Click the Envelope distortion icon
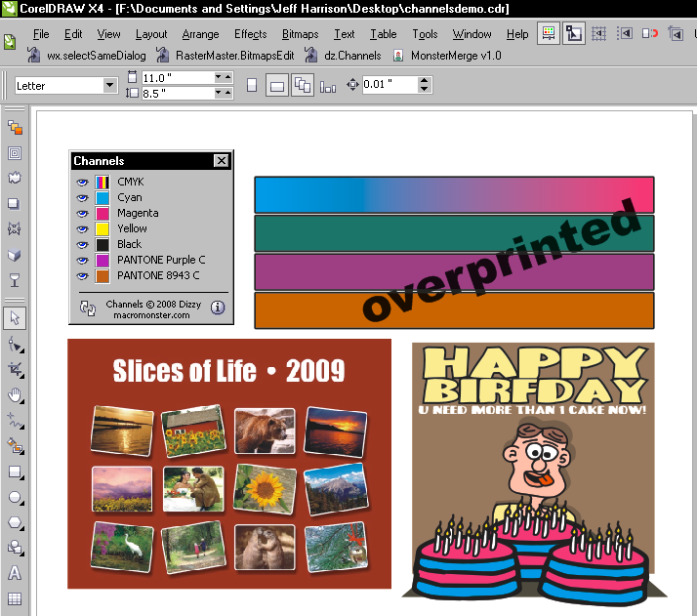Viewport: 697px width, 616px height. (15, 228)
